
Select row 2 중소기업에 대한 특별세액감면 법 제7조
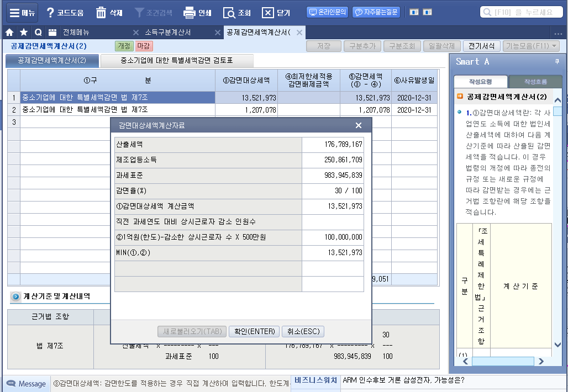pos(118,110)
